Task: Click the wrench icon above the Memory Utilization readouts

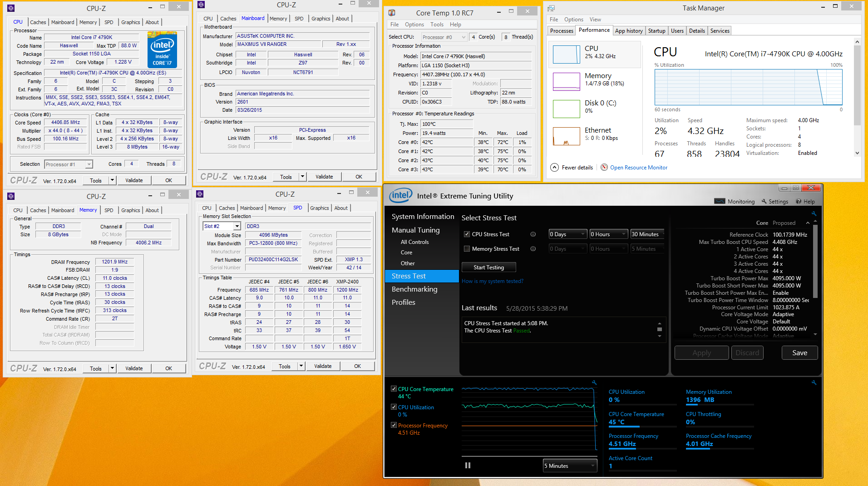Action: tap(814, 382)
